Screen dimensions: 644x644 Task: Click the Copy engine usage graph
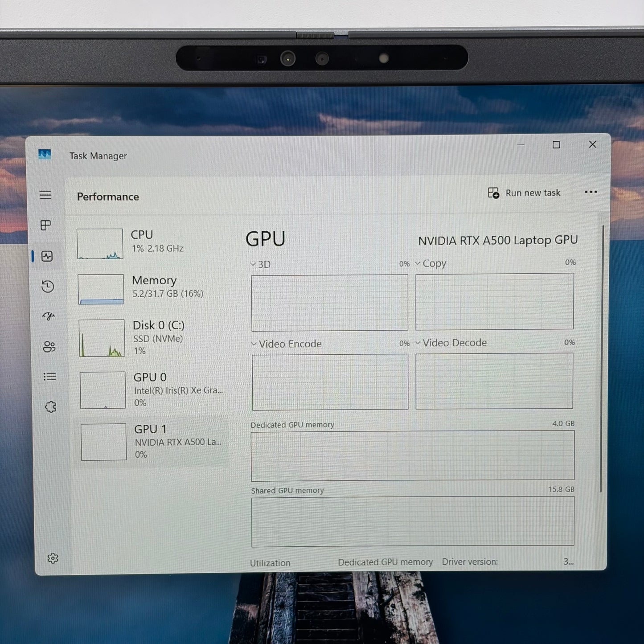click(x=495, y=301)
